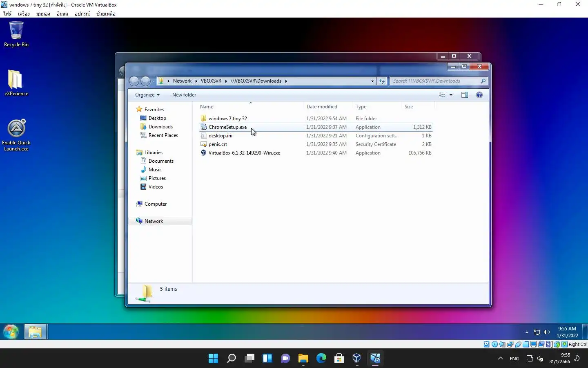The width and height of the screenshot is (588, 368).
Task: Click Network breadcrumb in address bar
Action: point(182,81)
